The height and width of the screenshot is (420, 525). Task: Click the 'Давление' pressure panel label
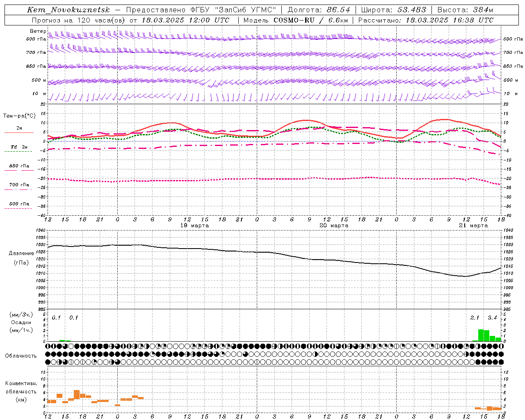(x=21, y=253)
